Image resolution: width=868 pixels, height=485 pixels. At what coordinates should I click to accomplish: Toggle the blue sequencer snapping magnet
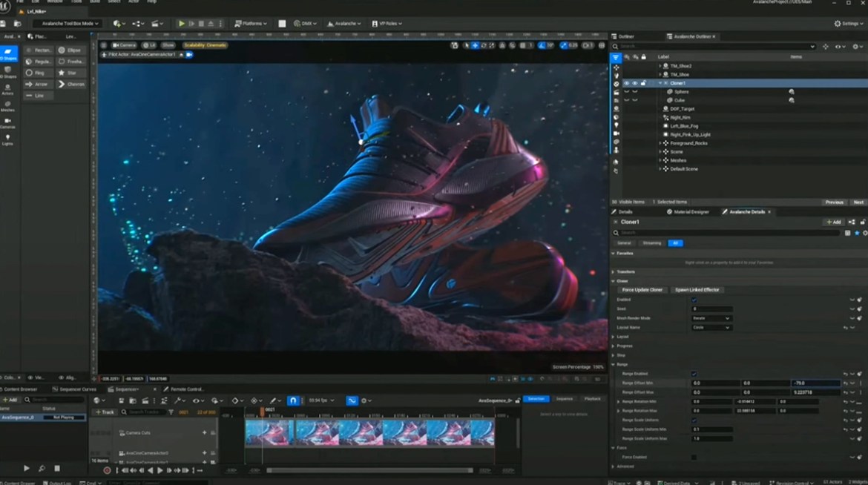coord(293,400)
